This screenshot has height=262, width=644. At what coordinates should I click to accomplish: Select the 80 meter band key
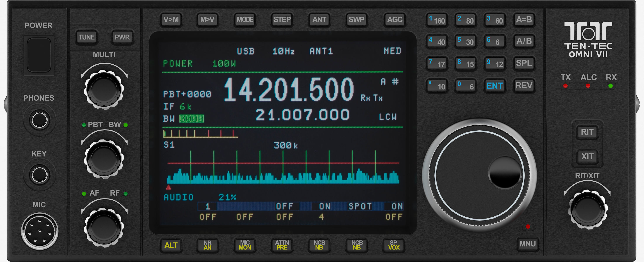point(465,20)
